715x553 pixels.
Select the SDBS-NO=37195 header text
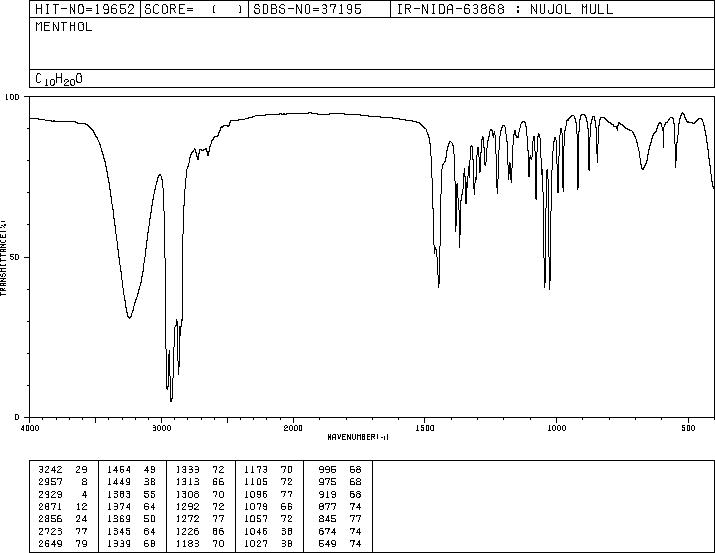307,9
